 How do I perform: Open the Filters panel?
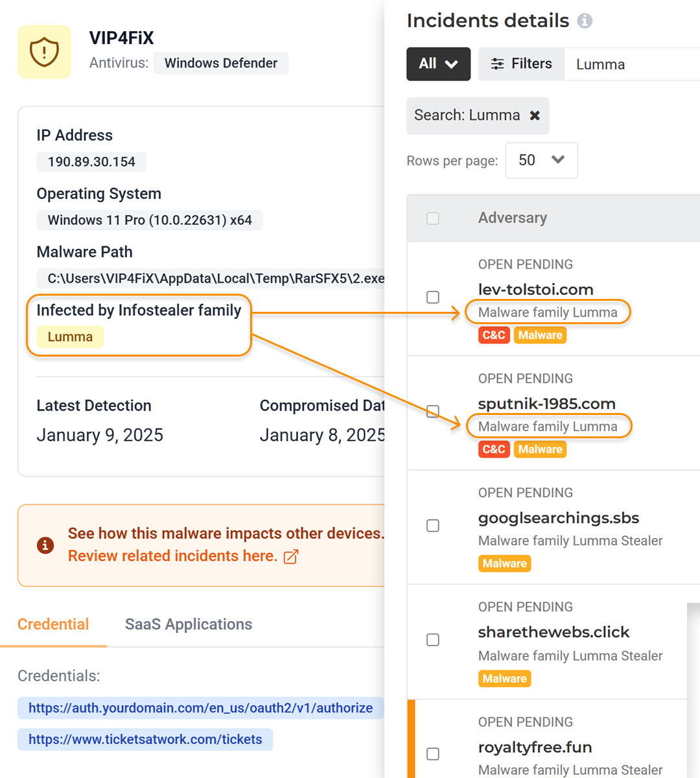[521, 64]
